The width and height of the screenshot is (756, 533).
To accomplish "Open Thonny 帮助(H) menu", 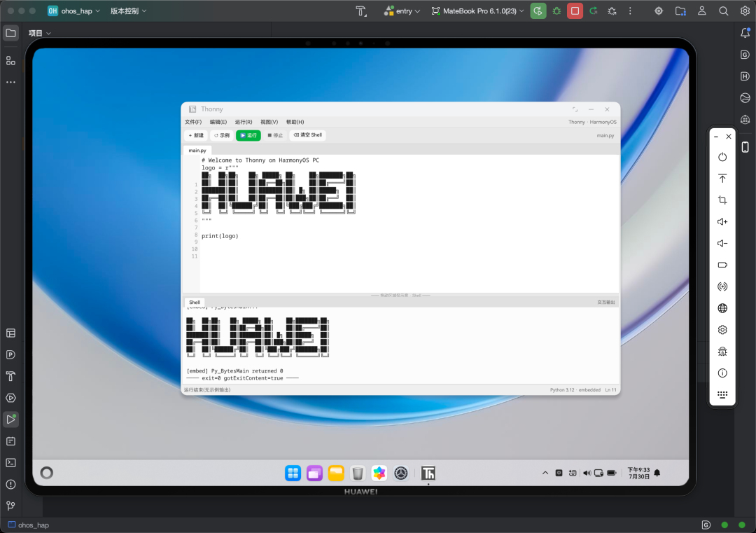I will coord(295,122).
